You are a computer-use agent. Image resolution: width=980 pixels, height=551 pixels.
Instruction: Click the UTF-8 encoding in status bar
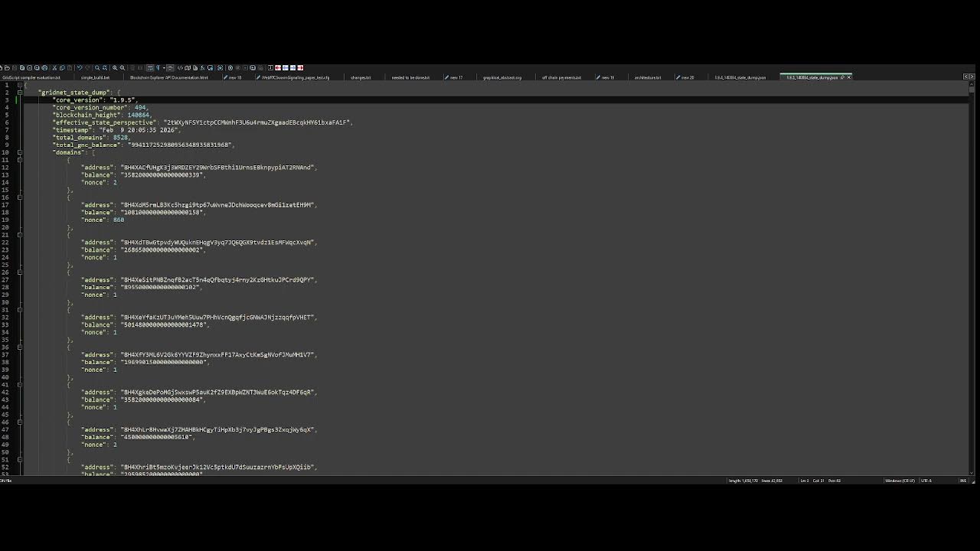point(926,481)
